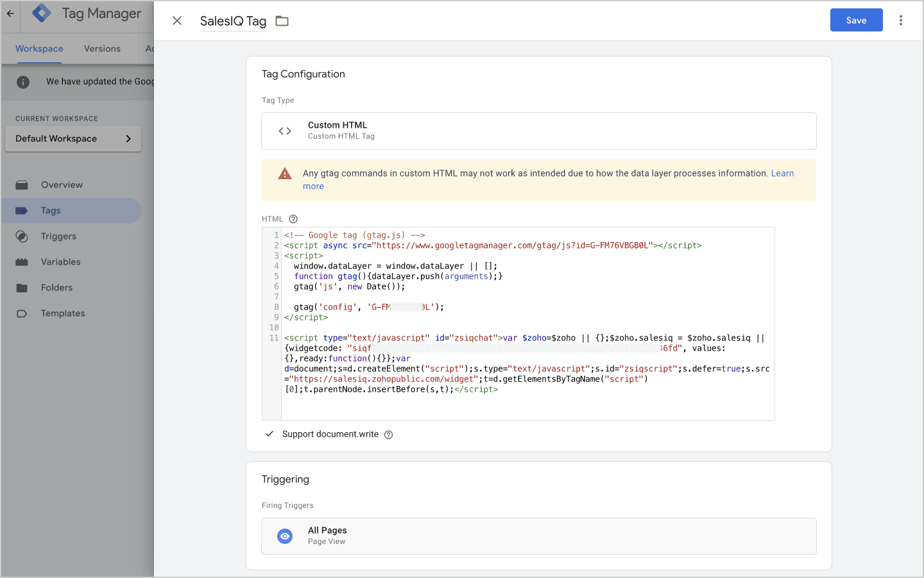The width and height of the screenshot is (924, 578).
Task: Open Variables in the sidebar
Action: pyautogui.click(x=60, y=262)
